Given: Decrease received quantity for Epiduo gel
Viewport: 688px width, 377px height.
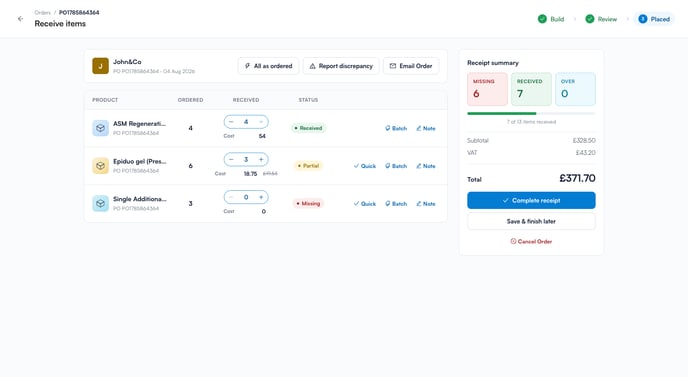Looking at the screenshot, I should pos(231,159).
